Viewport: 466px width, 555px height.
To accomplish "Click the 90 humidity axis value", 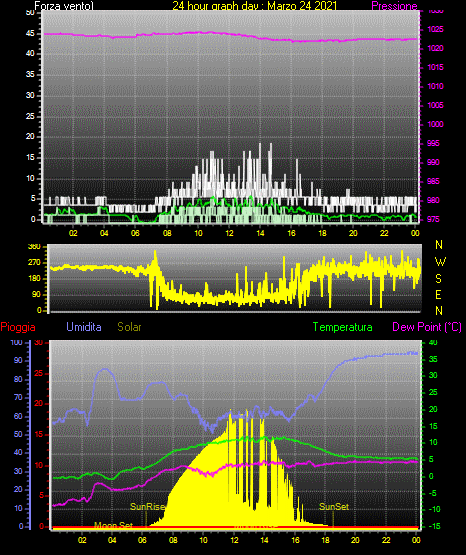I will click(18, 360).
